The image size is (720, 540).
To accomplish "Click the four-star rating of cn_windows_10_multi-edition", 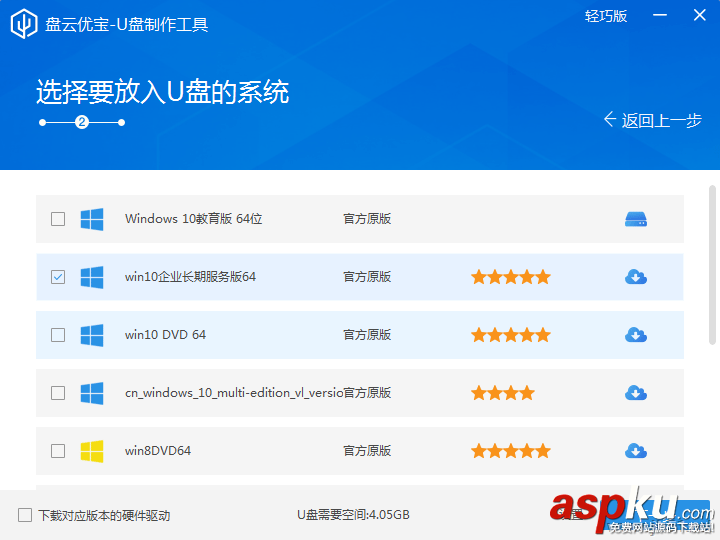I will (503, 393).
